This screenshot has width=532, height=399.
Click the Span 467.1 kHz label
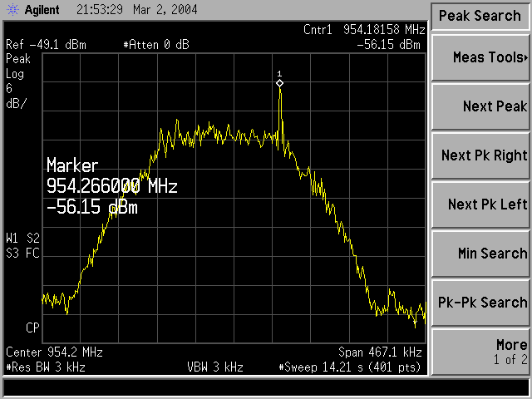coord(380,352)
